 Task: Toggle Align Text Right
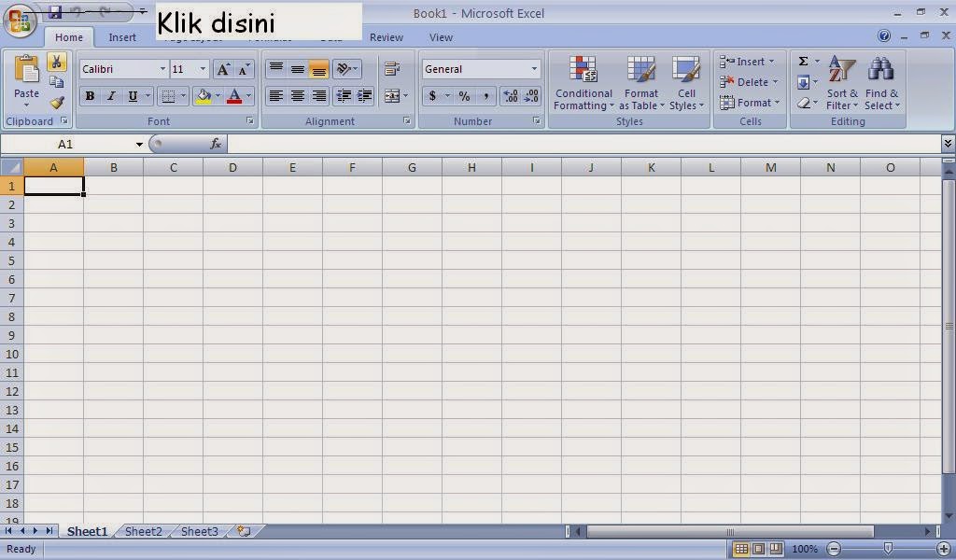pyautogui.click(x=319, y=96)
